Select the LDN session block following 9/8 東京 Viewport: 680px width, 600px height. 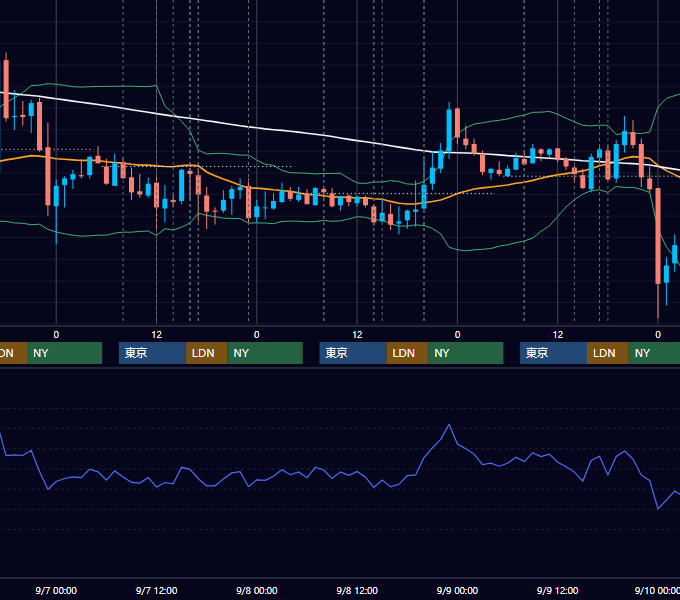point(407,353)
